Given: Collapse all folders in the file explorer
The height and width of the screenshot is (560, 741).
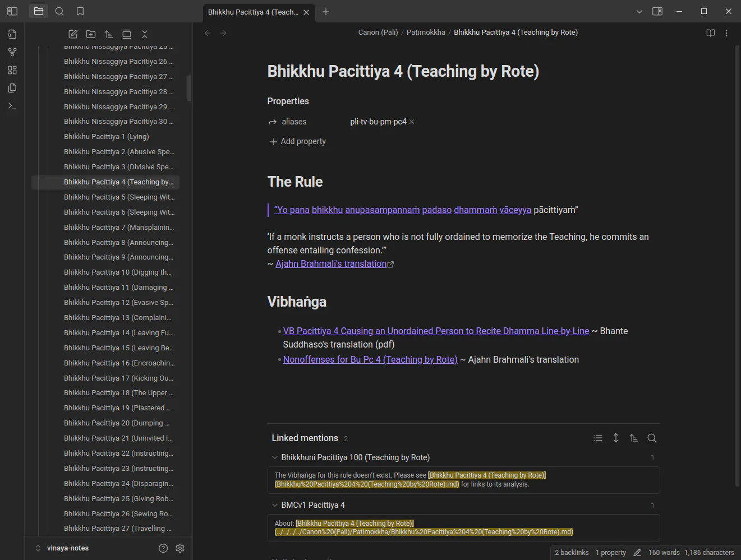Looking at the screenshot, I should (x=145, y=34).
